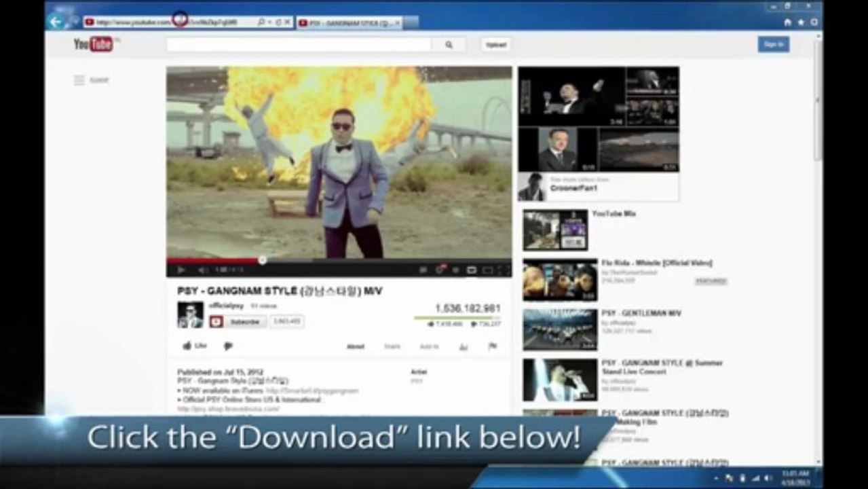
Task: Show video statistics chart icon
Action: tap(464, 347)
